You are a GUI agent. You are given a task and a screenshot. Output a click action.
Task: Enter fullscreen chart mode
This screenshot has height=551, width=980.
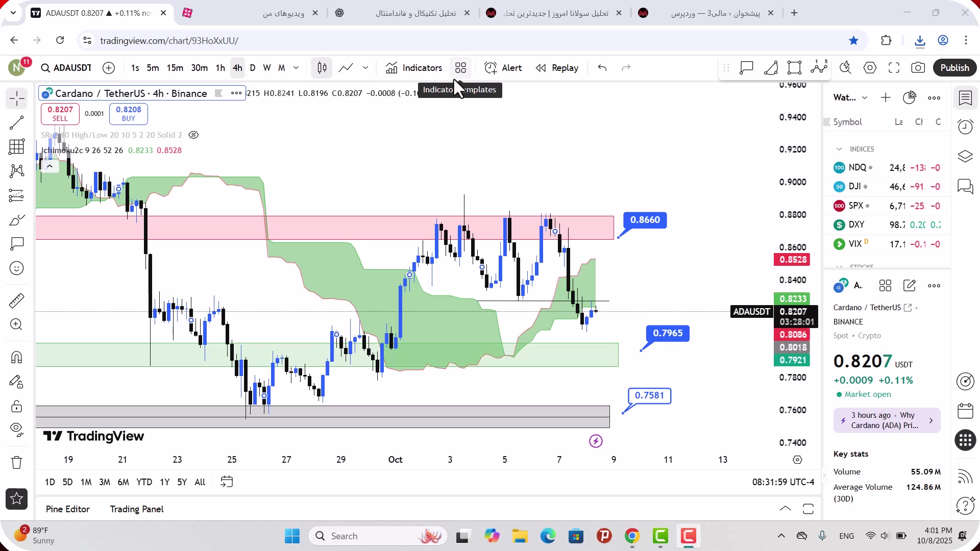(894, 68)
